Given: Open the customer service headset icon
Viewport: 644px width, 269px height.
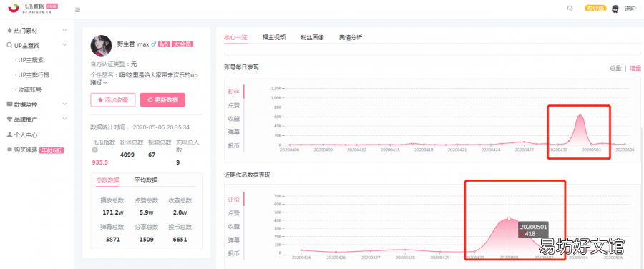Looking at the screenshot, I should (570, 9).
